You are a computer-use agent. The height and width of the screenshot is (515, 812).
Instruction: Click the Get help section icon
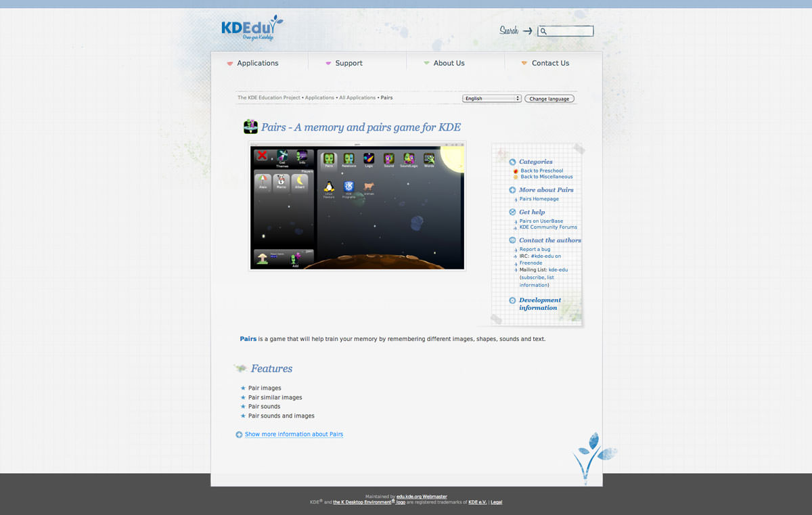pos(512,212)
